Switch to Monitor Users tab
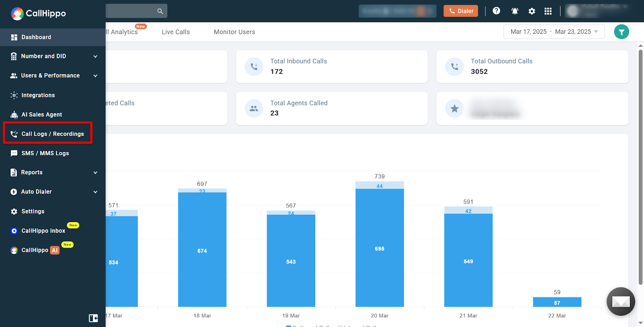Image resolution: width=644 pixels, height=327 pixels. click(x=234, y=32)
